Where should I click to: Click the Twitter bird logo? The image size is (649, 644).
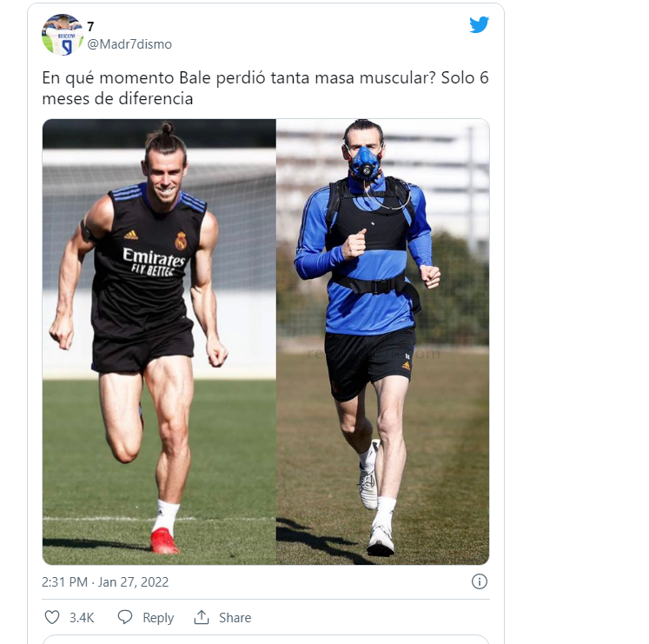coord(480,25)
